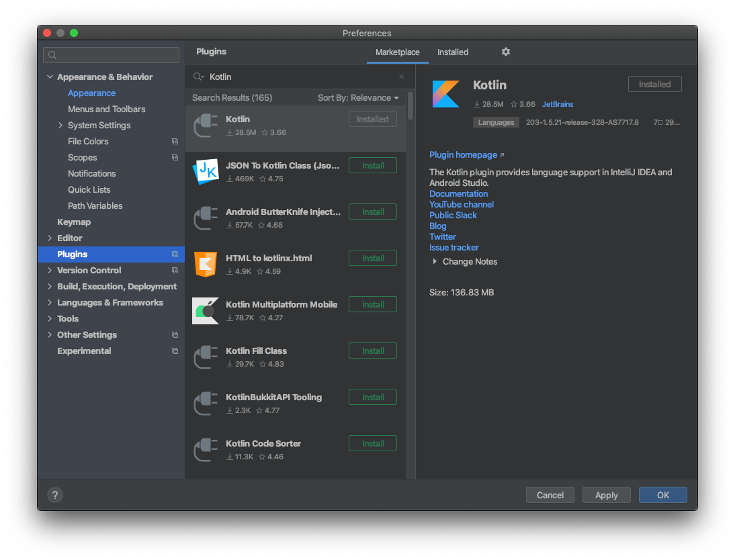735x560 pixels.
Task: Collapse Appearance & Behavior section
Action: 50,77
